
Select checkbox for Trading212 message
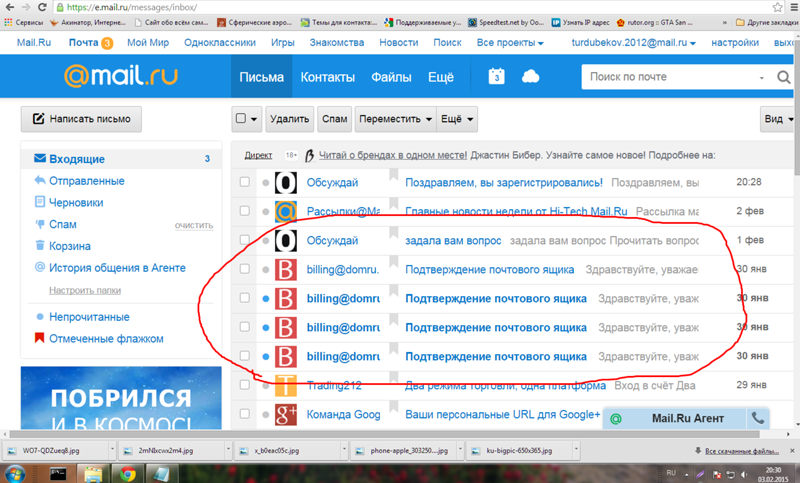pyautogui.click(x=245, y=385)
